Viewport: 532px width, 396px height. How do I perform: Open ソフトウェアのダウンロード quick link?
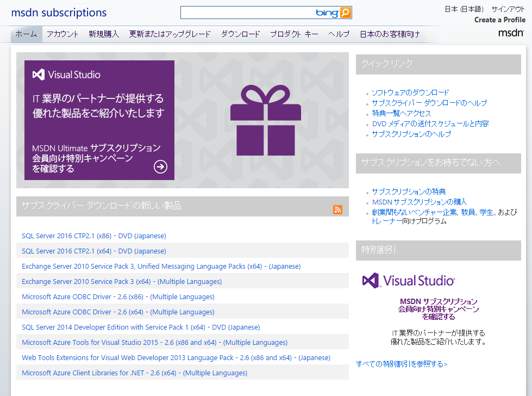coord(410,92)
